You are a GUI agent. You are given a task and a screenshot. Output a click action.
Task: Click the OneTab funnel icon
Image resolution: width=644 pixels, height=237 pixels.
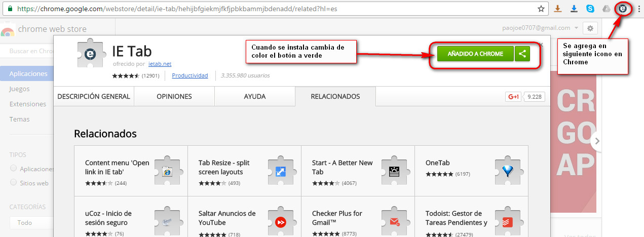(508, 171)
